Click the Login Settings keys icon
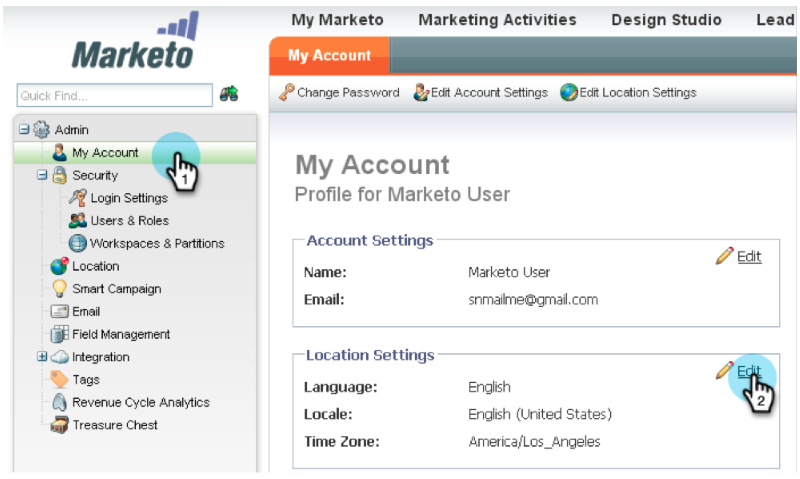800x479 pixels. click(78, 198)
